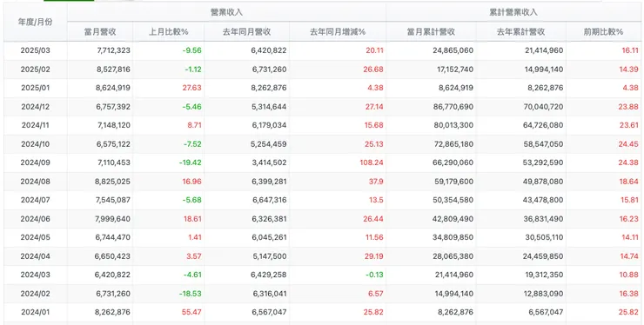Click the year-over-year value 20.11
644x325 pixels.
pyautogui.click(x=374, y=50)
